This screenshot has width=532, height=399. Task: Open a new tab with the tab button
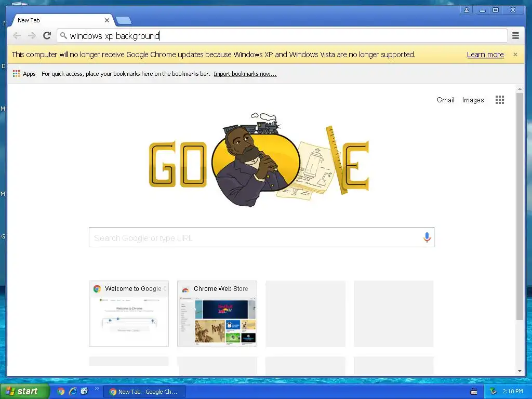124,20
